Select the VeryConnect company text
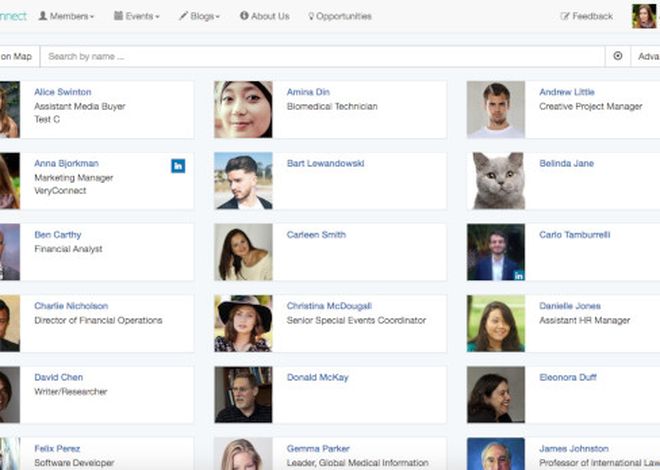This screenshot has width=660, height=470. pyautogui.click(x=60, y=191)
